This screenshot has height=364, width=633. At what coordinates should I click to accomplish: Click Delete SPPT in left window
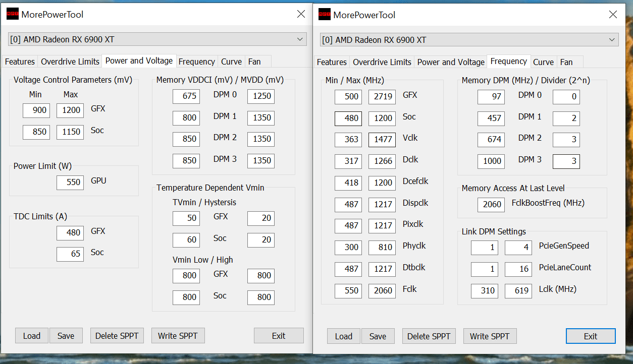pyautogui.click(x=117, y=336)
